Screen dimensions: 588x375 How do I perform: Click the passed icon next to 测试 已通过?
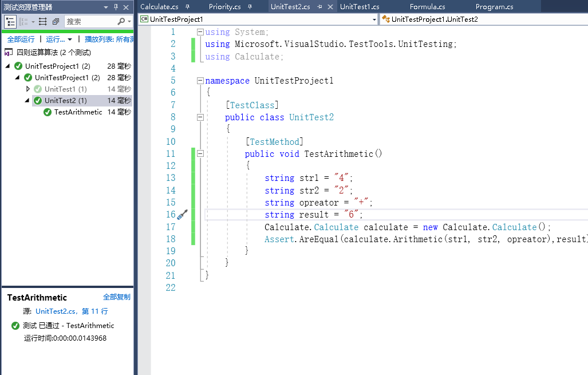tap(15, 326)
